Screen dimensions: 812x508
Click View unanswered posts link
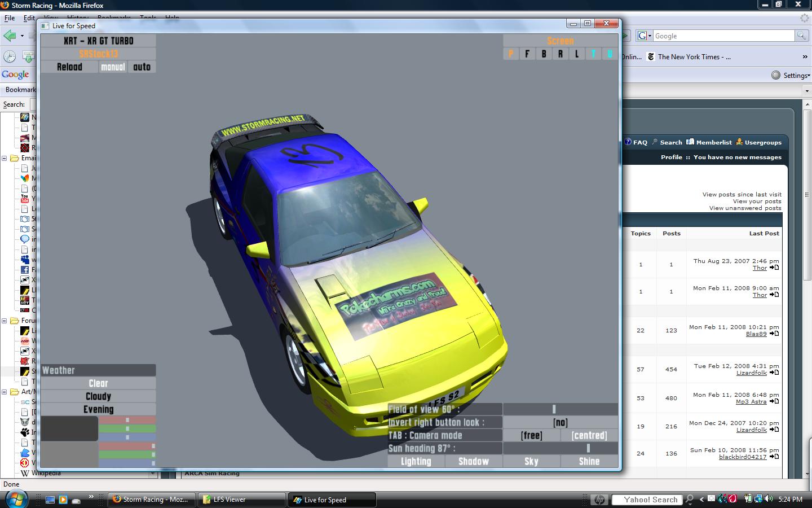(745, 208)
